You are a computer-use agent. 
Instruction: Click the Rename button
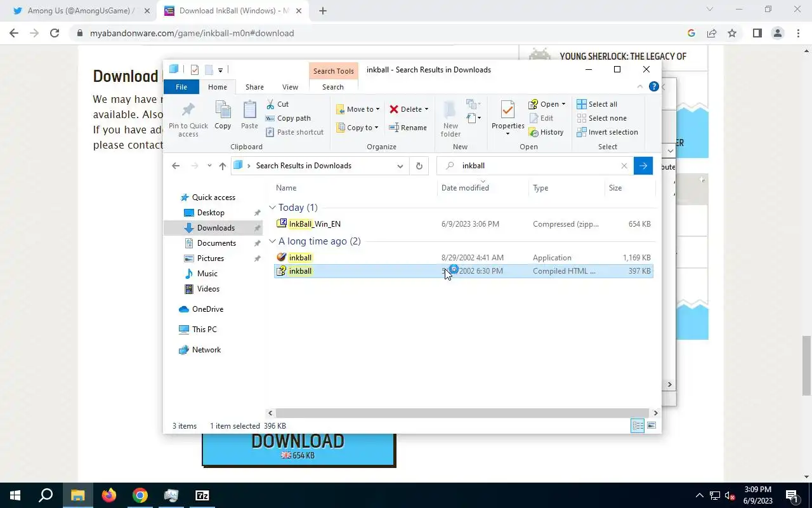point(408,128)
